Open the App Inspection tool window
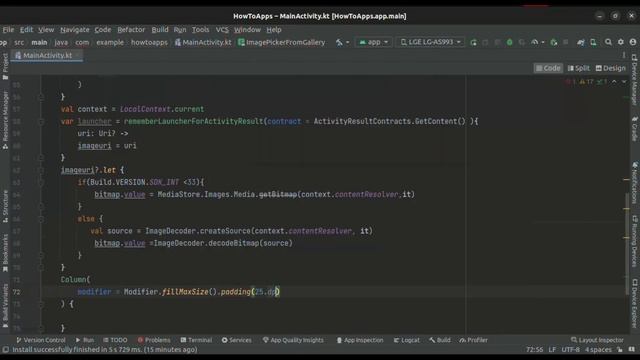The height and width of the screenshot is (360, 640). click(360, 340)
